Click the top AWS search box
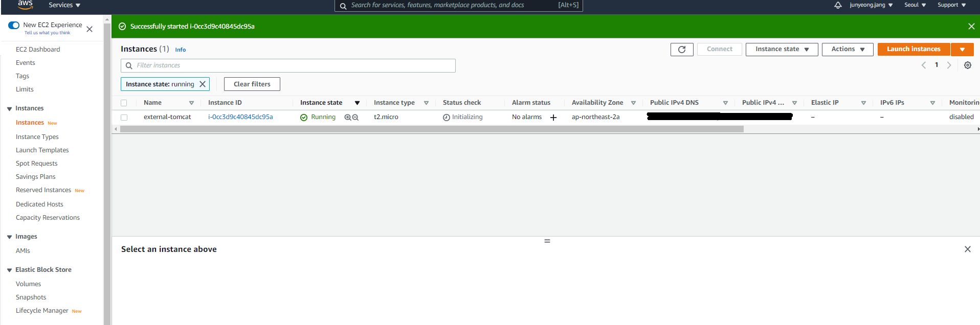980x325 pixels. click(459, 5)
